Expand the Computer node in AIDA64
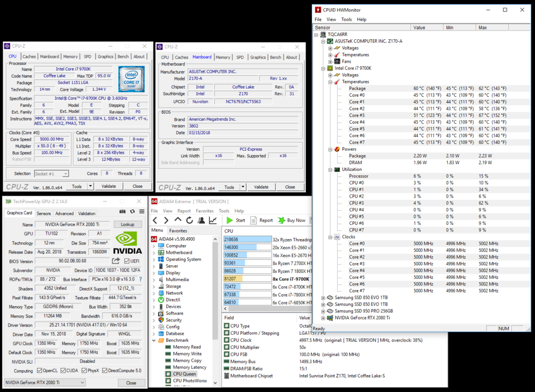Viewport: 535px width, 392px height. (x=154, y=246)
